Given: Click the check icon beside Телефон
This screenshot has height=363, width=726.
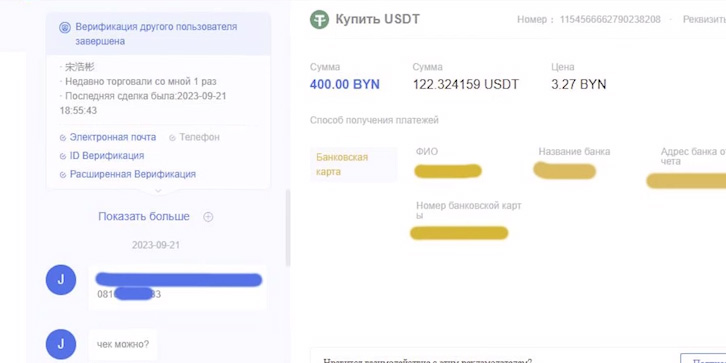Looking at the screenshot, I should (172, 138).
